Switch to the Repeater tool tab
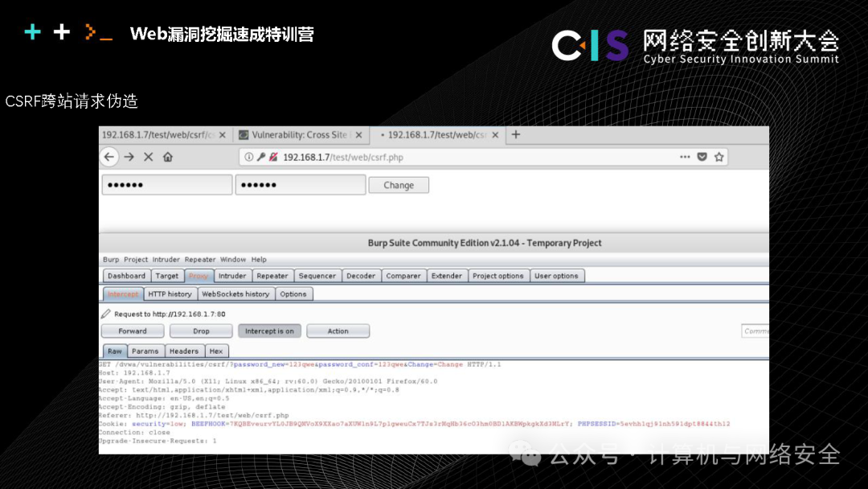 [272, 276]
